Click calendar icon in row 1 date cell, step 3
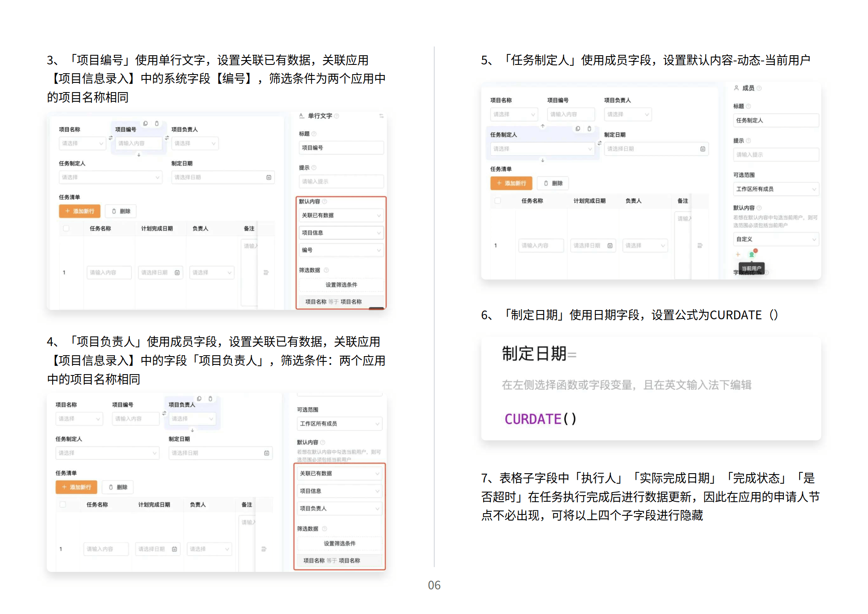The width and height of the screenshot is (868, 614). click(x=177, y=273)
